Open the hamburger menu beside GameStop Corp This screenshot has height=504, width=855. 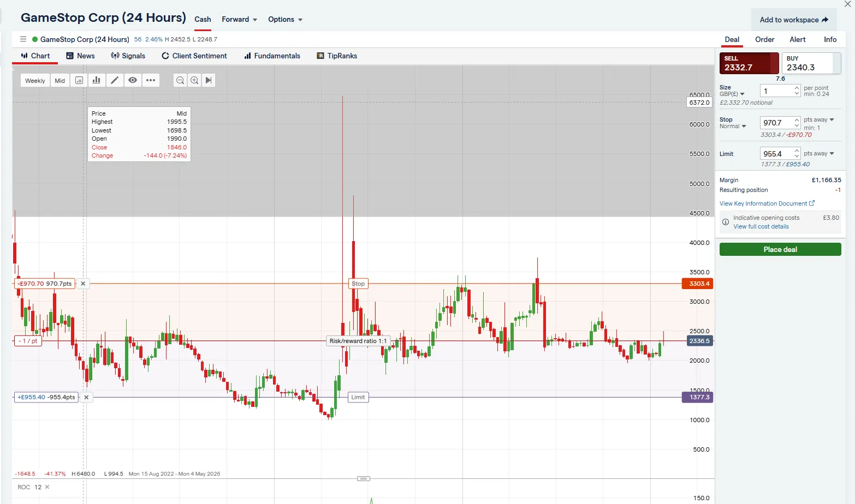tap(23, 39)
